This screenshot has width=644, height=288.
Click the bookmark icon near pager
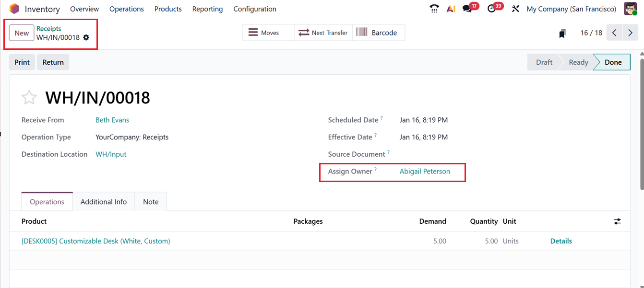(x=562, y=33)
